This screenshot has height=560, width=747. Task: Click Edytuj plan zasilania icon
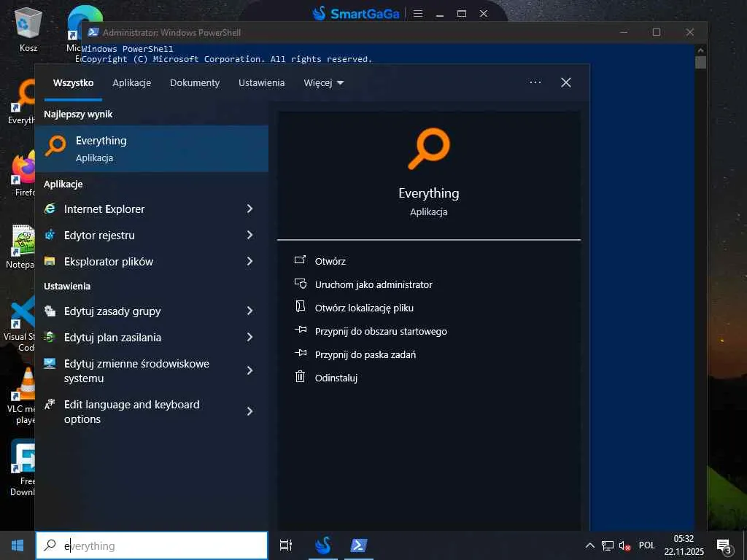coord(50,337)
